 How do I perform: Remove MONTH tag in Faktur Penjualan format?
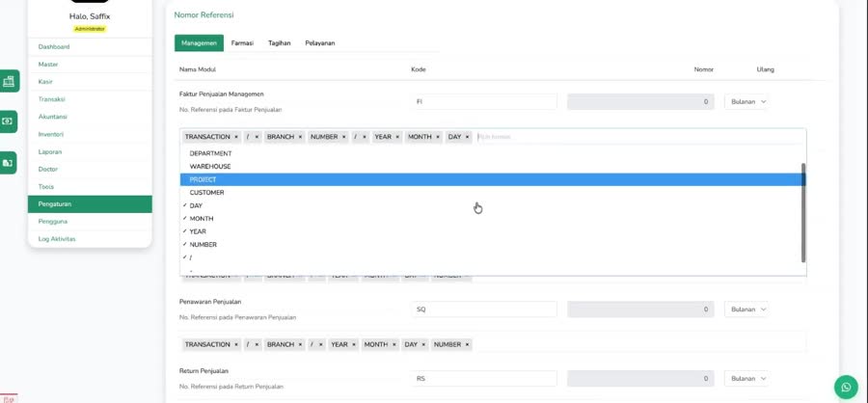(x=438, y=137)
